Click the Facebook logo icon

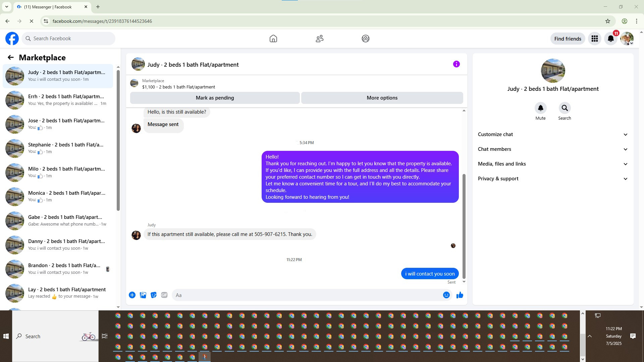click(12, 39)
